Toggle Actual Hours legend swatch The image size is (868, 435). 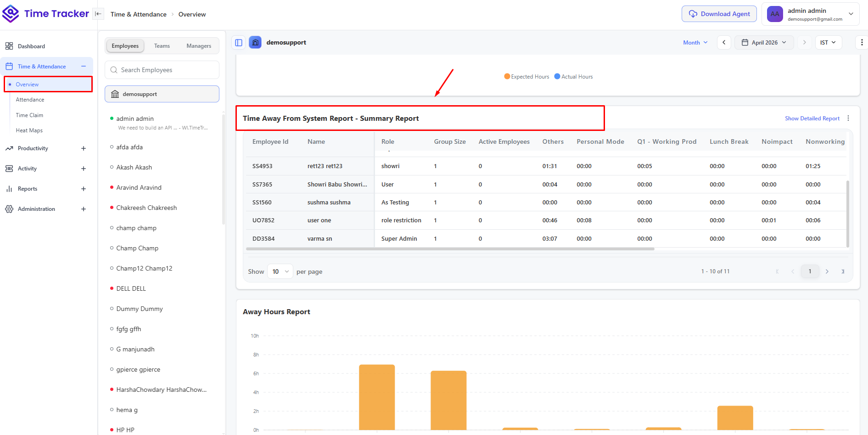[x=557, y=76]
